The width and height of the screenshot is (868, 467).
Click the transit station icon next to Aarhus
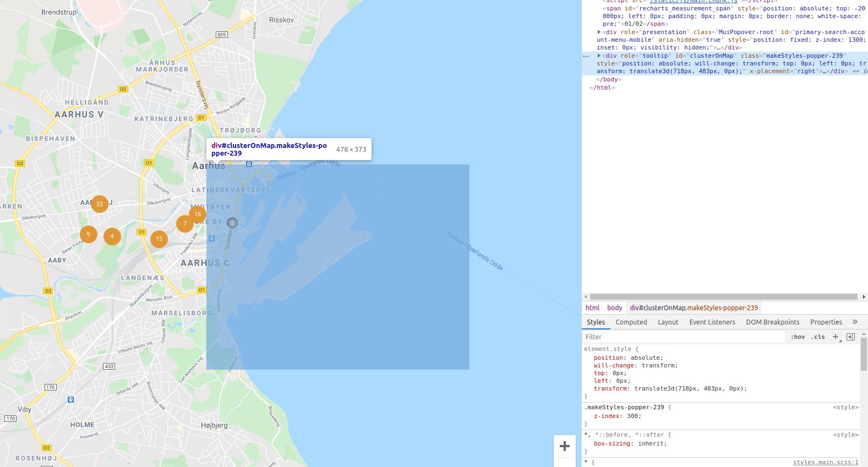tap(249, 164)
